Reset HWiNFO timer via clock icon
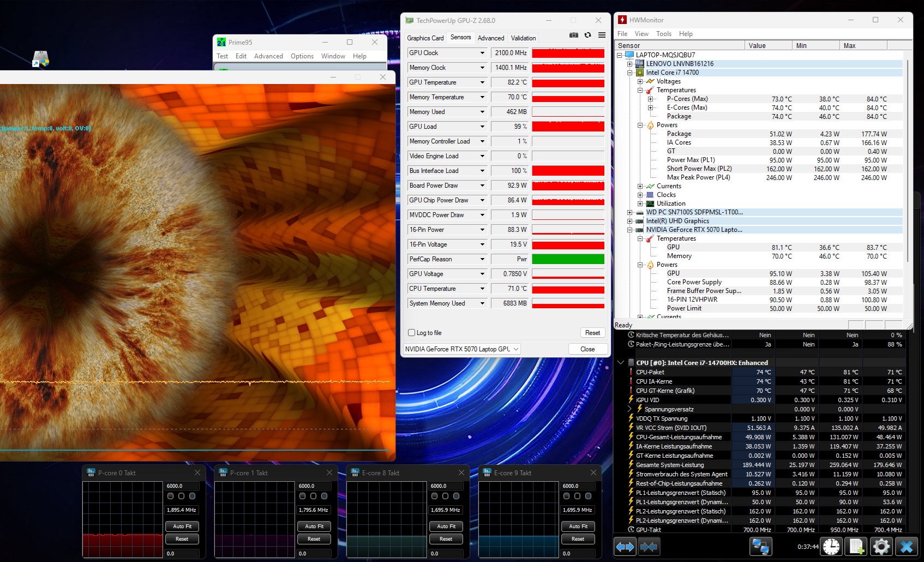 831,546
